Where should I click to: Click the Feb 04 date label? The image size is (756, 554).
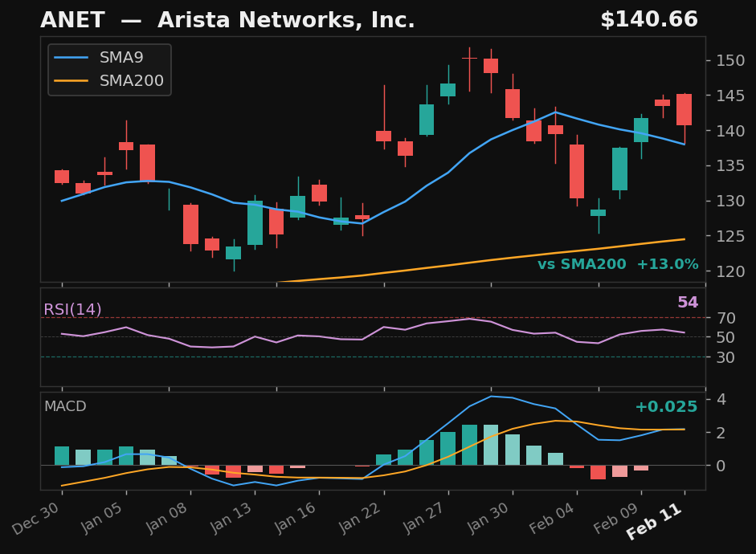coord(552,517)
